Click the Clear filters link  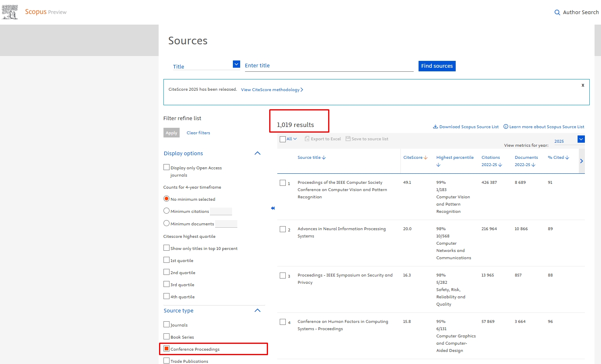198,133
